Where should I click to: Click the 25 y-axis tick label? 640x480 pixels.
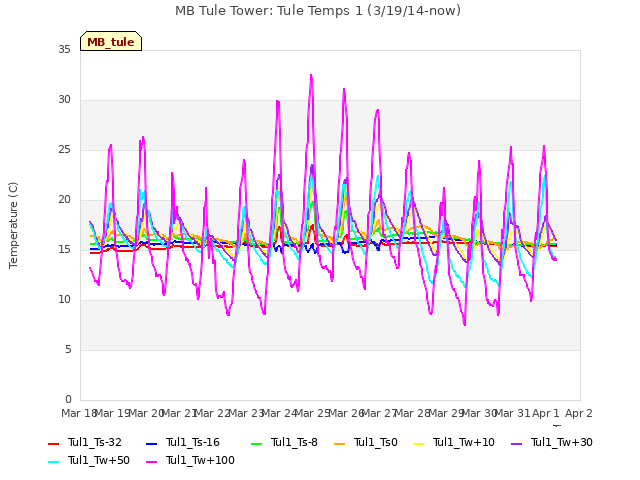(x=64, y=150)
